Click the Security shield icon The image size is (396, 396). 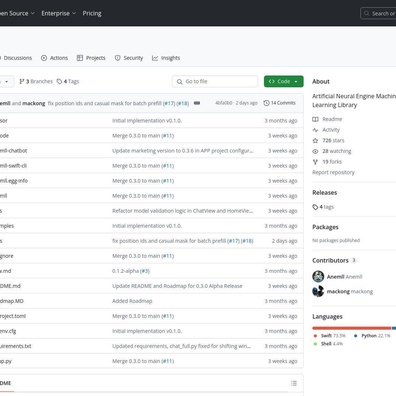coord(118,58)
